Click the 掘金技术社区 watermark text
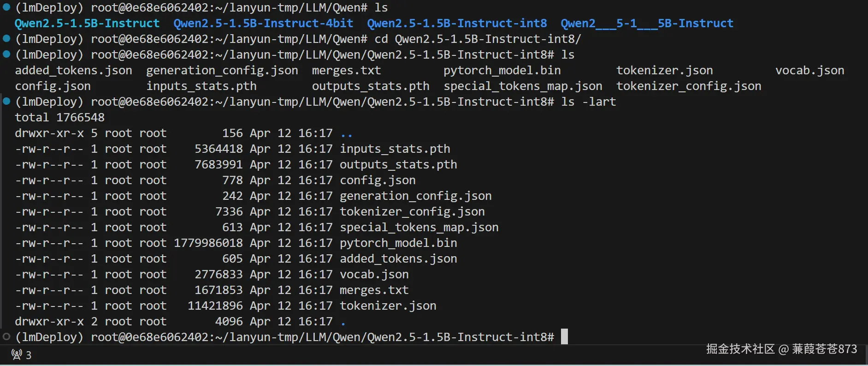Screen dimensions: 868x366 740,349
